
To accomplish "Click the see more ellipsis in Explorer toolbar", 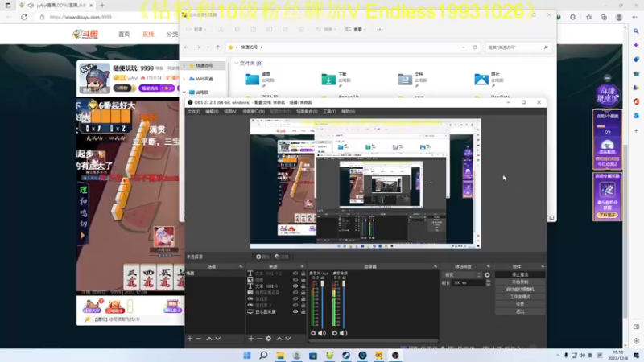I will [380, 30].
